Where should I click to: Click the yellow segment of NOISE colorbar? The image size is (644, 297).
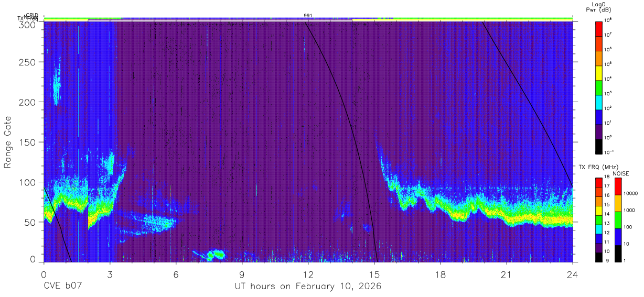(618, 203)
